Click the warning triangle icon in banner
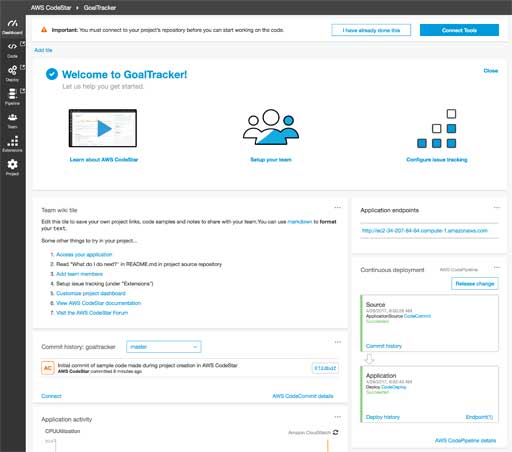This screenshot has width=512, height=452. pyautogui.click(x=44, y=30)
